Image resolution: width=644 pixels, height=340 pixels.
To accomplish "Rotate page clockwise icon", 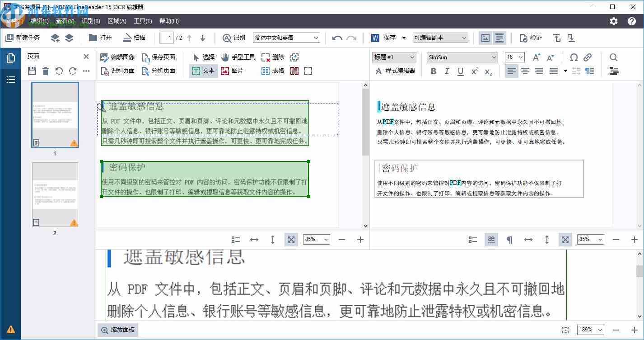I will pos(73,71).
